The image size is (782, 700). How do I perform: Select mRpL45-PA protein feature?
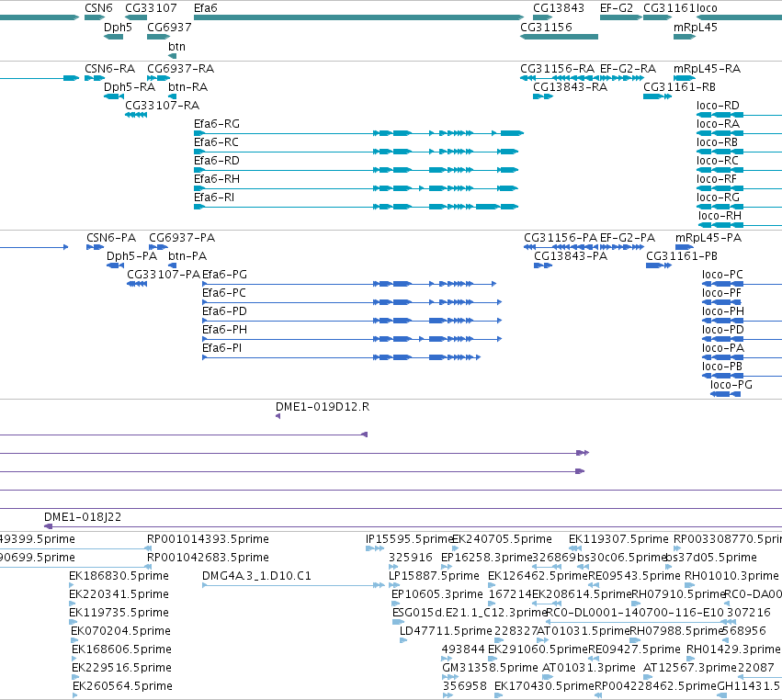point(685,247)
